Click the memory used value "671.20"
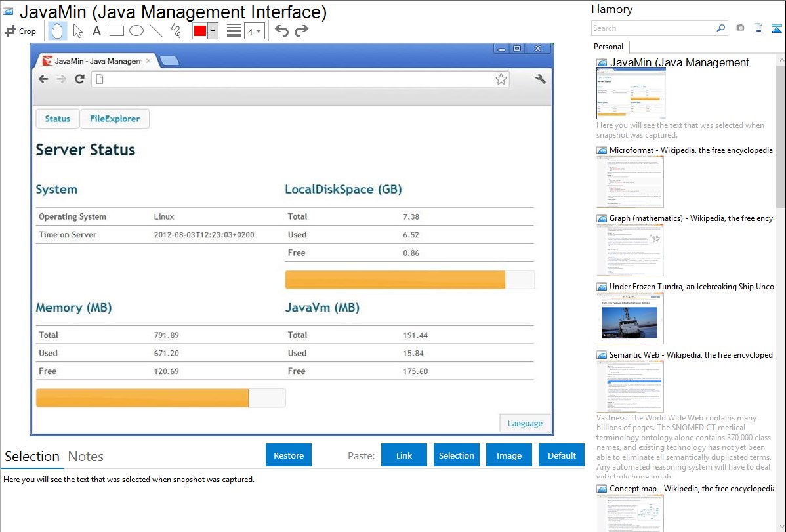Screen dimensions: 786x532 (167, 353)
